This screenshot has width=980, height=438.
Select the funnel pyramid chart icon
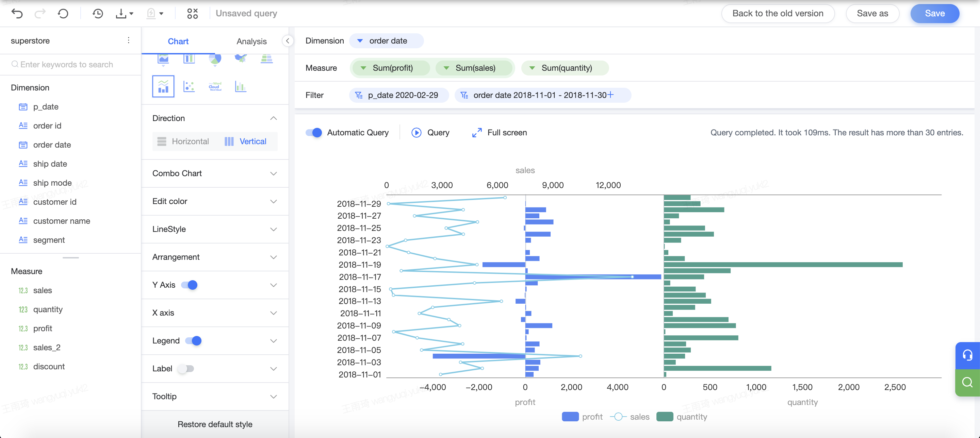(x=267, y=58)
